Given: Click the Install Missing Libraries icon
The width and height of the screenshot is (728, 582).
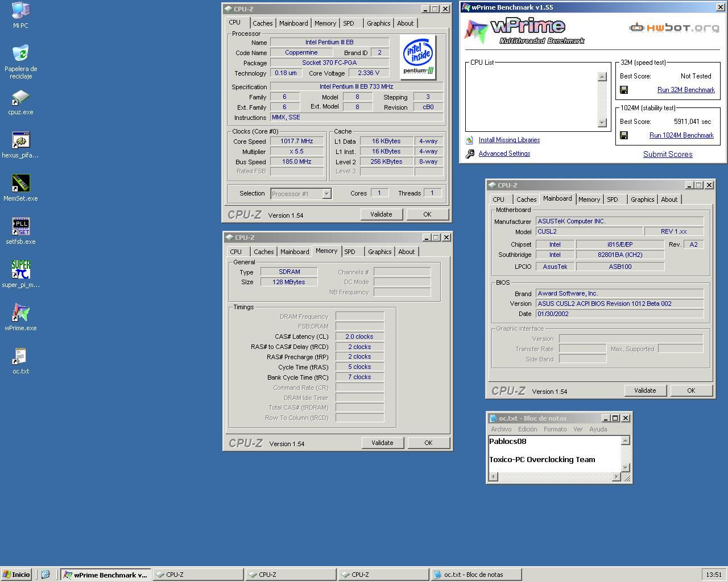Looking at the screenshot, I should coord(470,140).
